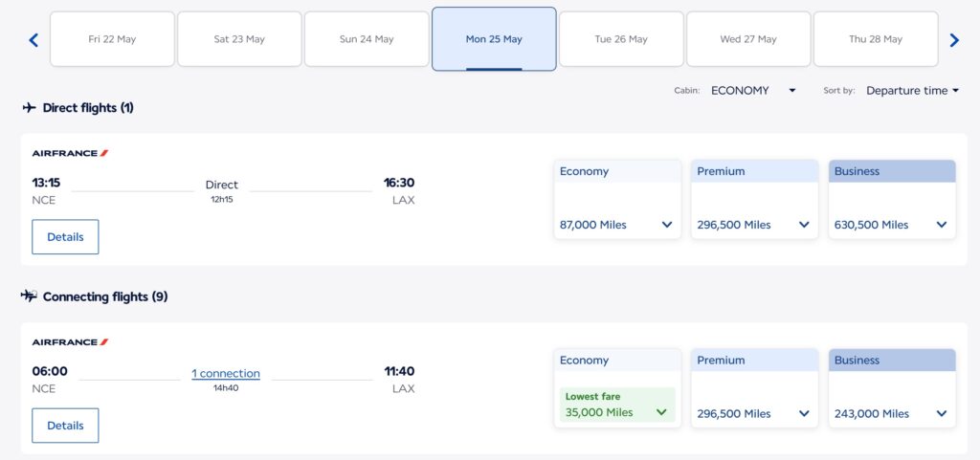Expand the 243,000 Miles Business fare
The width and height of the screenshot is (980, 460).
[x=892, y=414]
